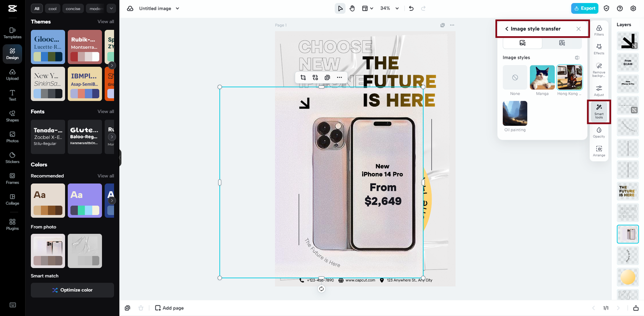Image resolution: width=644 pixels, height=316 pixels.
Task: Open the Arrange tool
Action: [599, 151]
